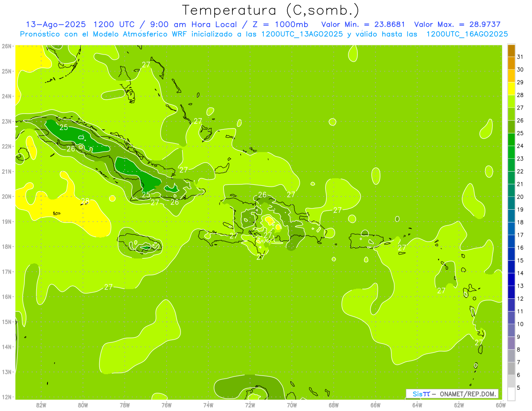Click legend color swatch between 28 and 29

[512, 89]
